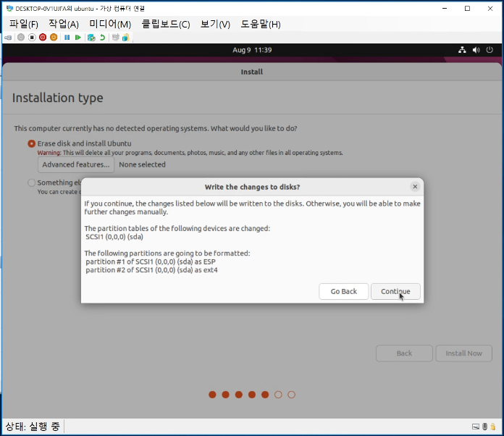Save VM state with the orange icon
The width and height of the screenshot is (504, 436).
[54, 37]
